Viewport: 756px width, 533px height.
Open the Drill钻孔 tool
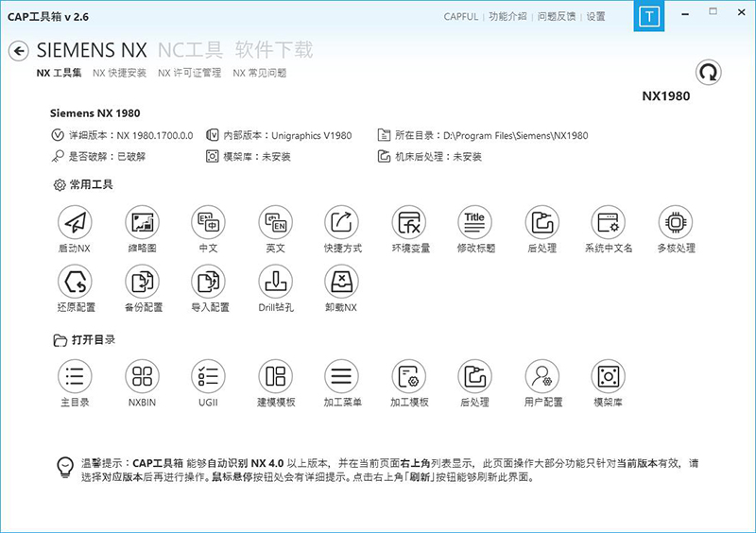tap(275, 282)
